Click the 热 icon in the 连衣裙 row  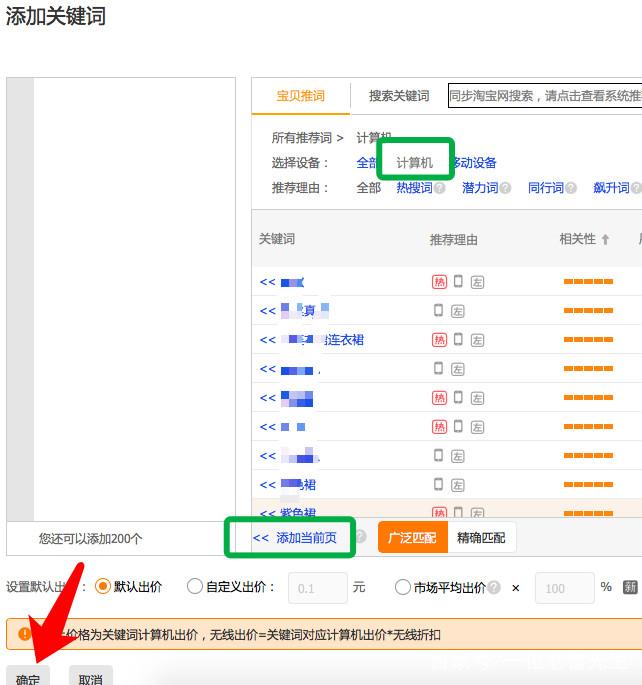point(439,340)
